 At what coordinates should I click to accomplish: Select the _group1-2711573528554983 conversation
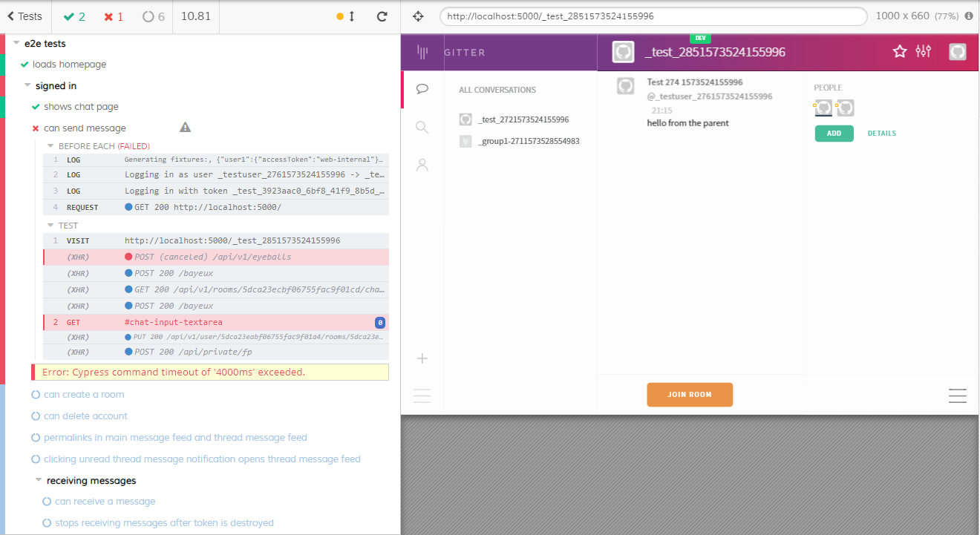[529, 141]
